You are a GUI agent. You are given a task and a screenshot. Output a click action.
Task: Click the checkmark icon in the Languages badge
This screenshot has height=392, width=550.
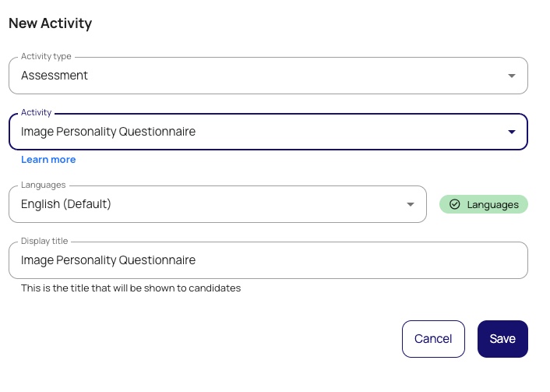pos(455,204)
